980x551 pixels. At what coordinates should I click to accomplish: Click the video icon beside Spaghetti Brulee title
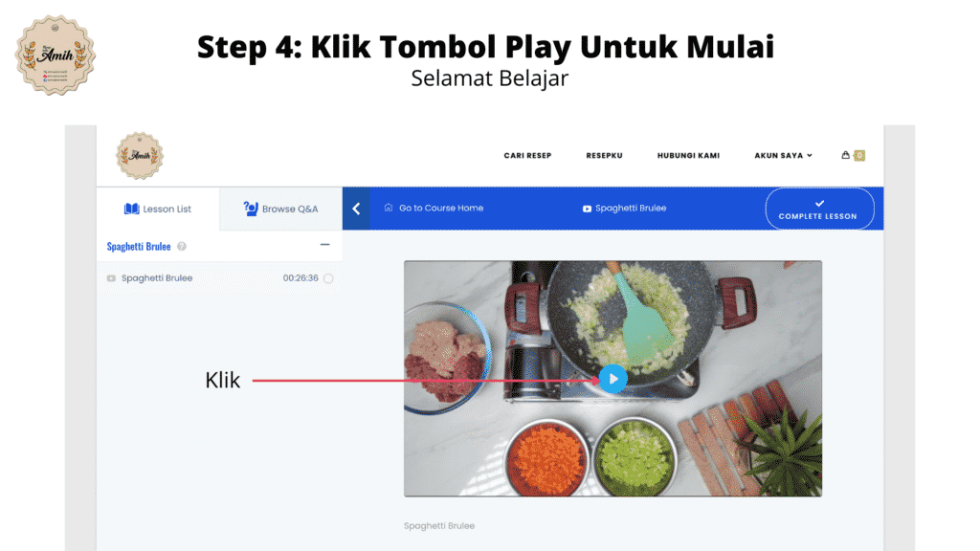pyautogui.click(x=587, y=209)
